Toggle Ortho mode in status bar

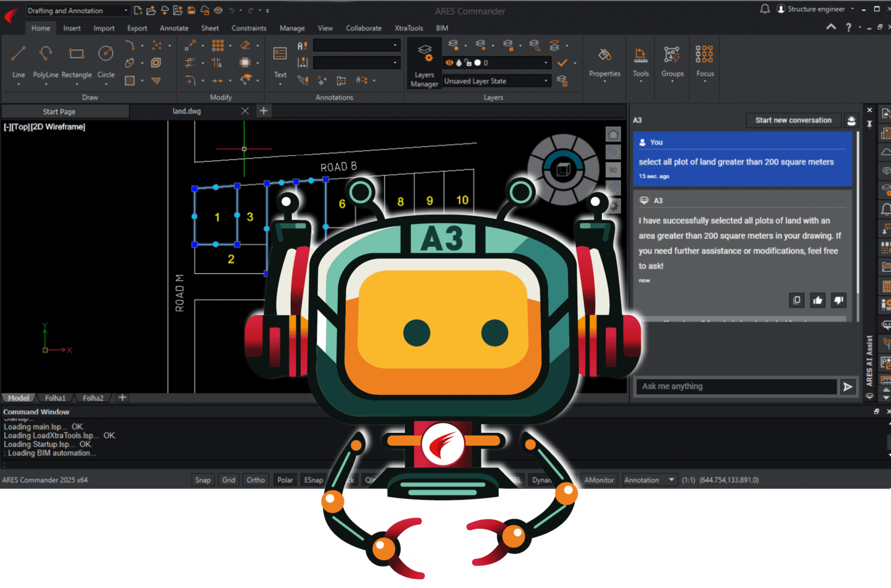coord(256,480)
